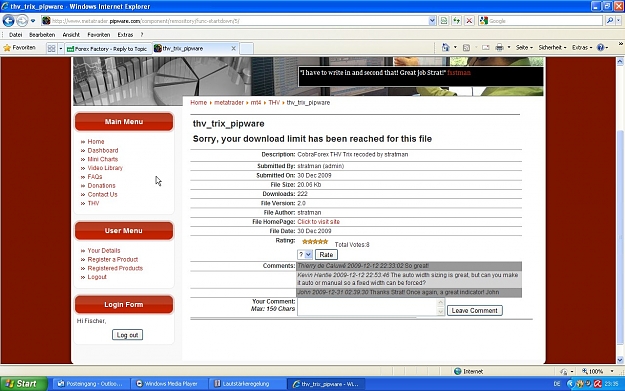Open the Favoriten menu
Viewport: 625px width, 391px height.
click(98, 35)
